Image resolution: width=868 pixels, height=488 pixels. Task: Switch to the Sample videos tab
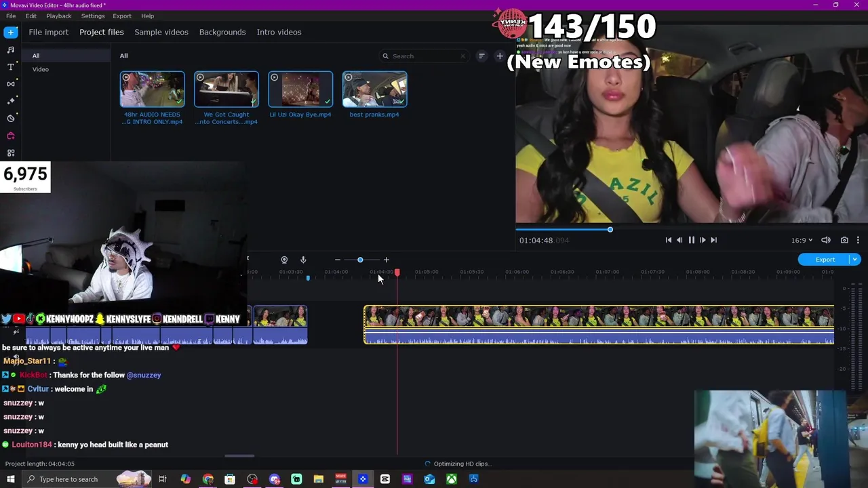coord(161,32)
